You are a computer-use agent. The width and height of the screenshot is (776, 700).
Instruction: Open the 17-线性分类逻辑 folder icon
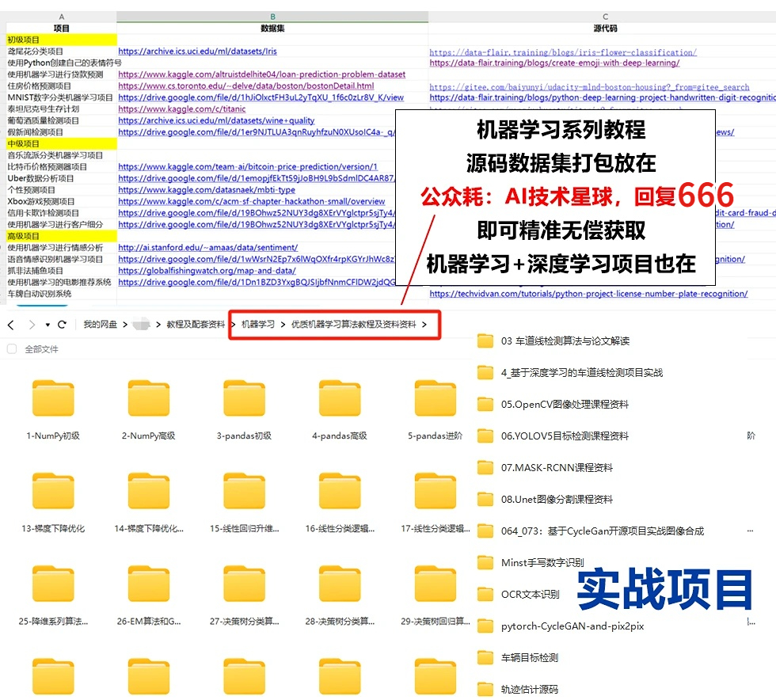click(435, 491)
